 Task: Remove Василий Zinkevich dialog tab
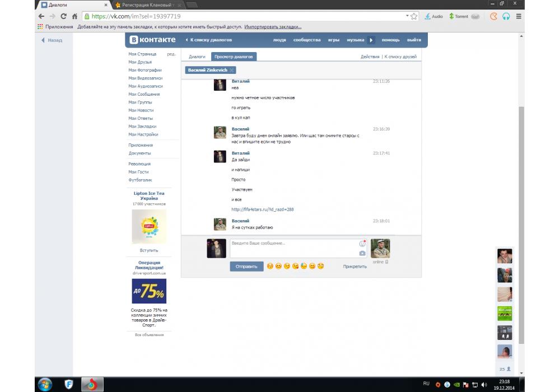tap(232, 70)
